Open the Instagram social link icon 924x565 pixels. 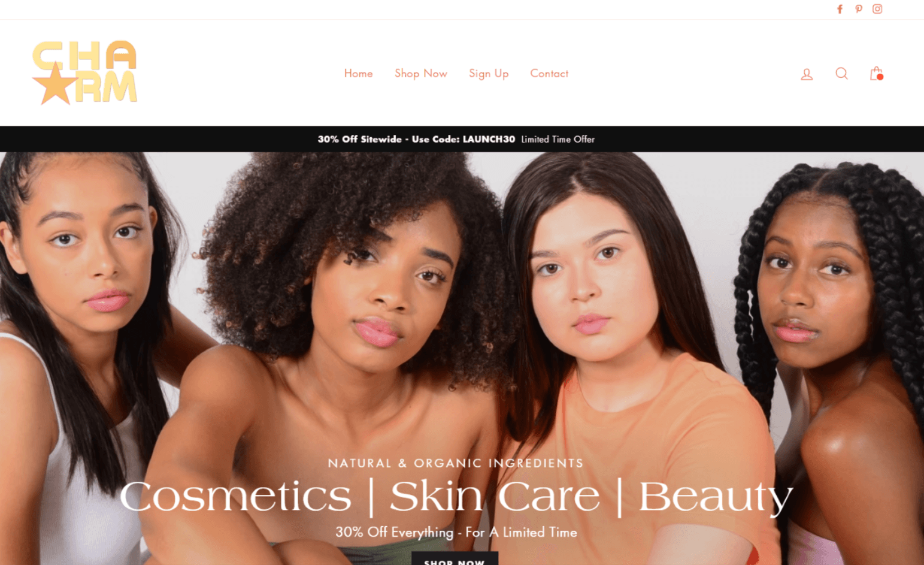click(x=877, y=9)
